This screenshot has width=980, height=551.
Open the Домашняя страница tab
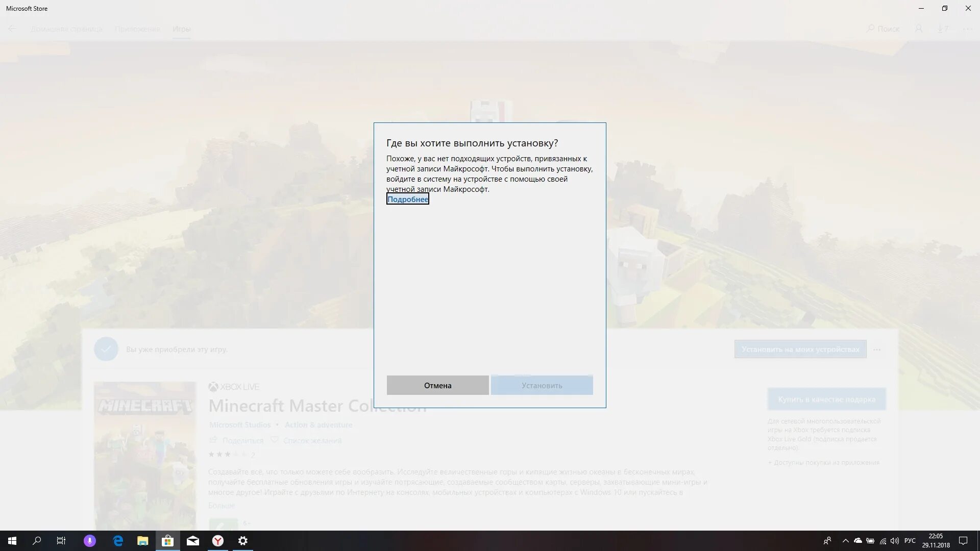(x=66, y=29)
